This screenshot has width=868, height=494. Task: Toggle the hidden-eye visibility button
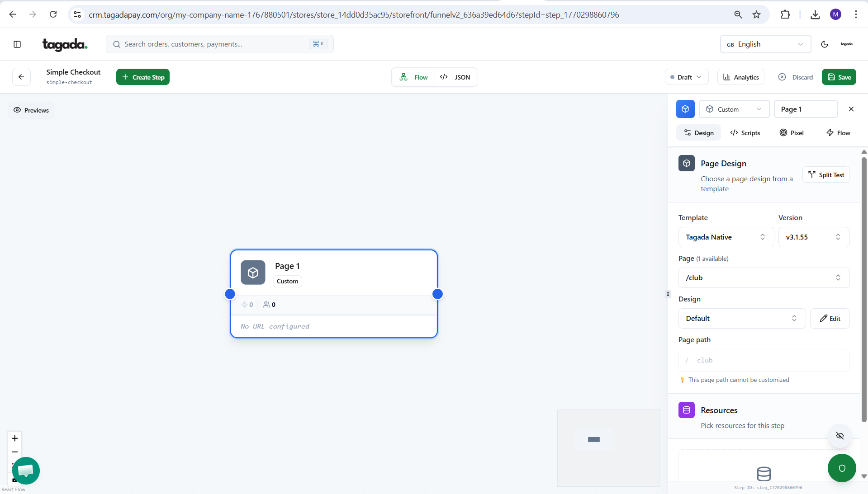pos(840,436)
